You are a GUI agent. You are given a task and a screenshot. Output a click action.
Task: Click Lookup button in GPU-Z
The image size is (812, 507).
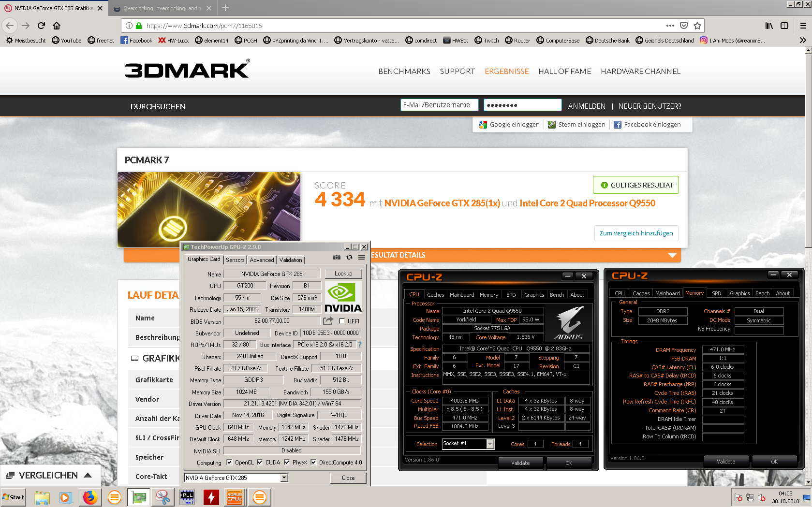[343, 274]
